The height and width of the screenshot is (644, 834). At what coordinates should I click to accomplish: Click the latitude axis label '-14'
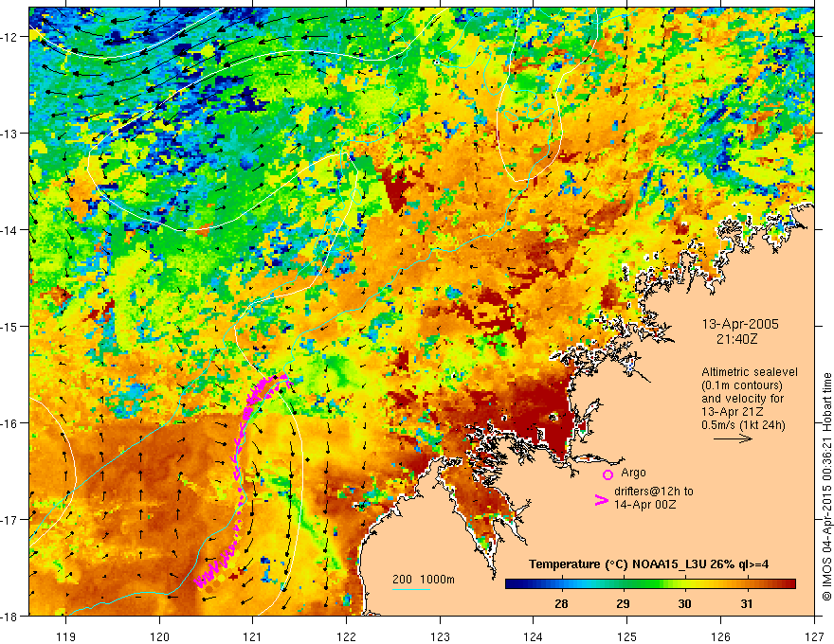(9, 230)
